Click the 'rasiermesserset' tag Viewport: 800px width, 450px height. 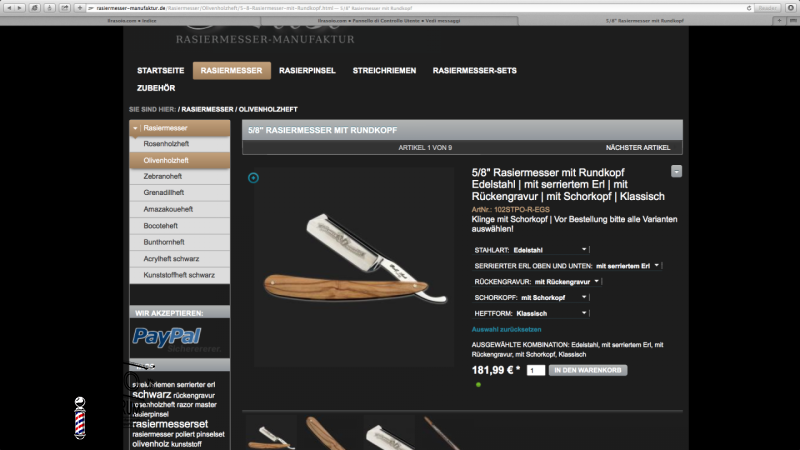[x=170, y=424]
